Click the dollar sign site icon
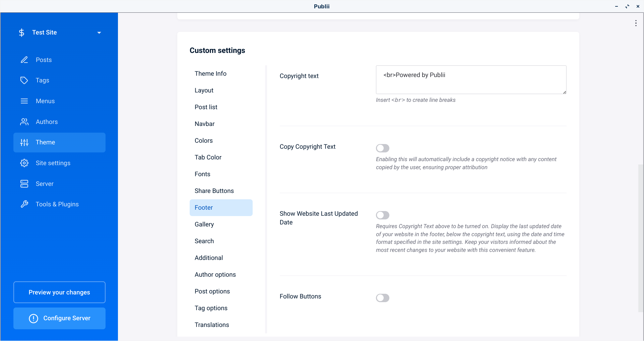The height and width of the screenshot is (341, 644). coord(21,32)
